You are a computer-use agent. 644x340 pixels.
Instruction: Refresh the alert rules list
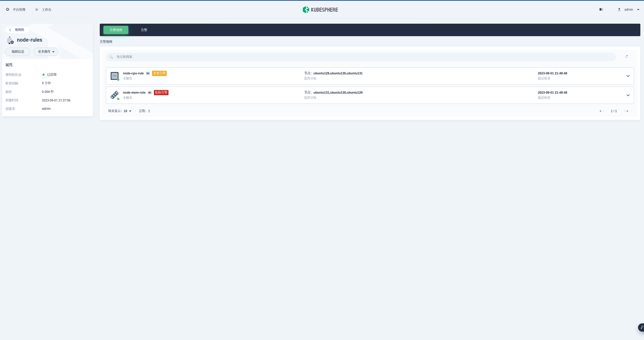(x=627, y=57)
